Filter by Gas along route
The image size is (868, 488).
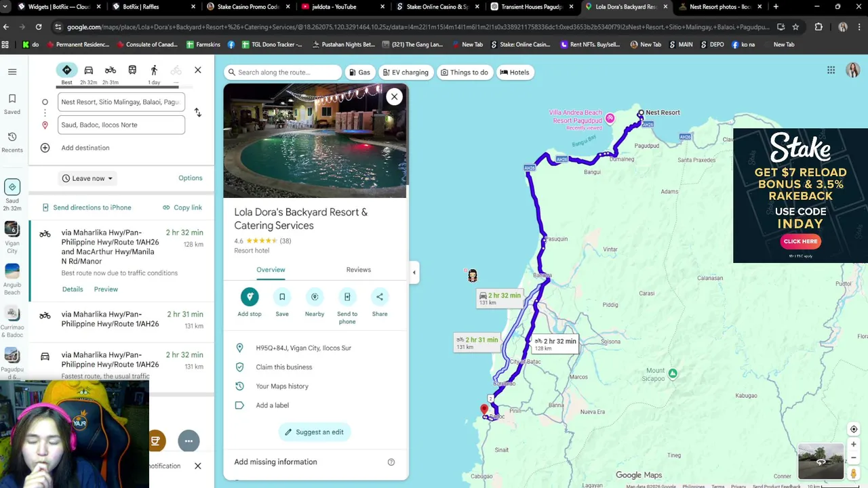(x=359, y=73)
